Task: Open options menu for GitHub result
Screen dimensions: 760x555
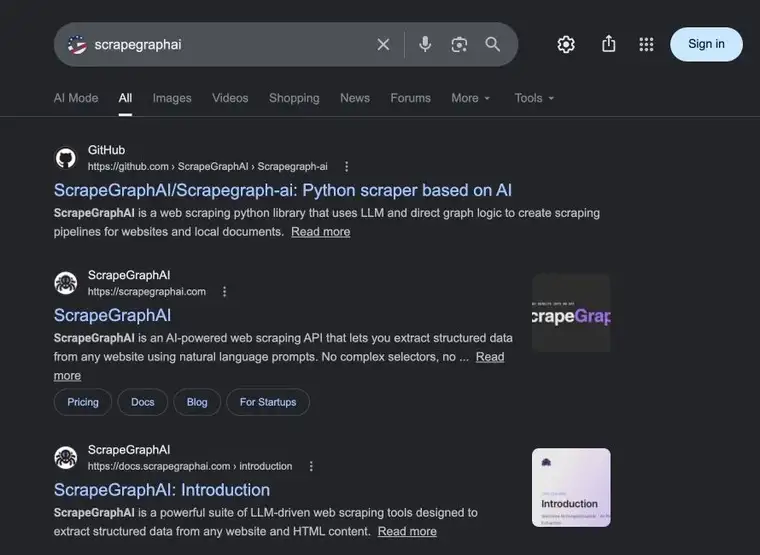Action: (346, 167)
